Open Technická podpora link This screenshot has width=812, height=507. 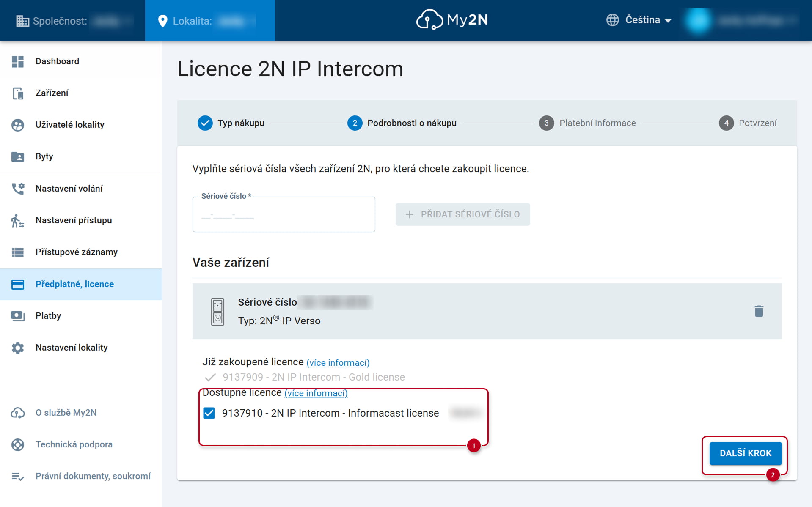(x=74, y=444)
